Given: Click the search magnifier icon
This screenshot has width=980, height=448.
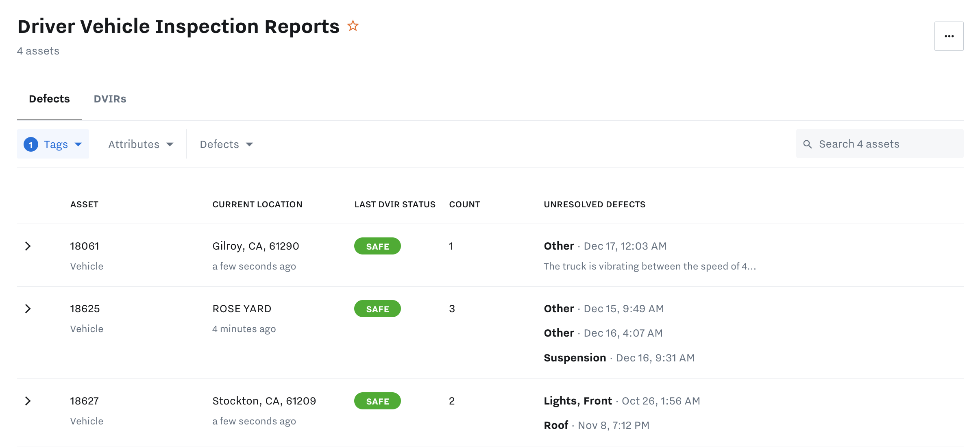Looking at the screenshot, I should 807,144.
